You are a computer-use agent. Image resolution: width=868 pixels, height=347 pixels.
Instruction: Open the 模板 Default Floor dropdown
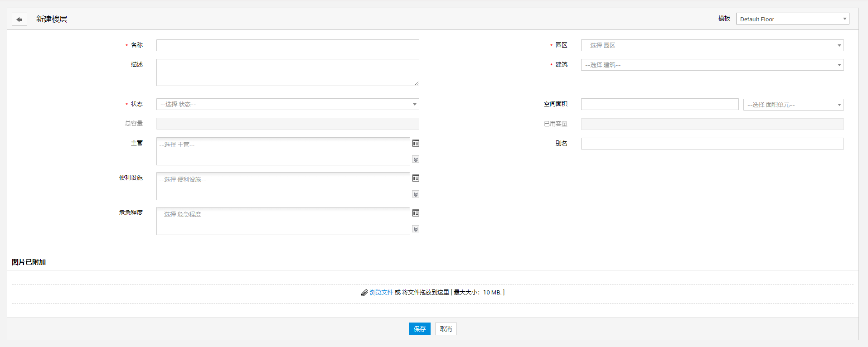point(792,19)
